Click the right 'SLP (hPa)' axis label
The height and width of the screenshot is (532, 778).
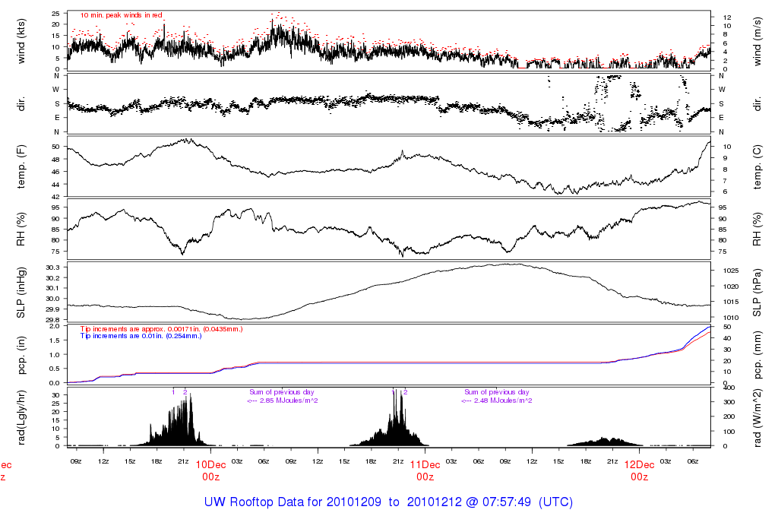point(757,293)
